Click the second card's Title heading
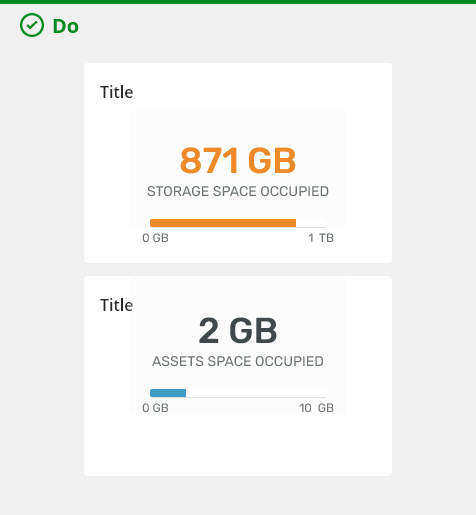476x515 pixels. [x=116, y=305]
